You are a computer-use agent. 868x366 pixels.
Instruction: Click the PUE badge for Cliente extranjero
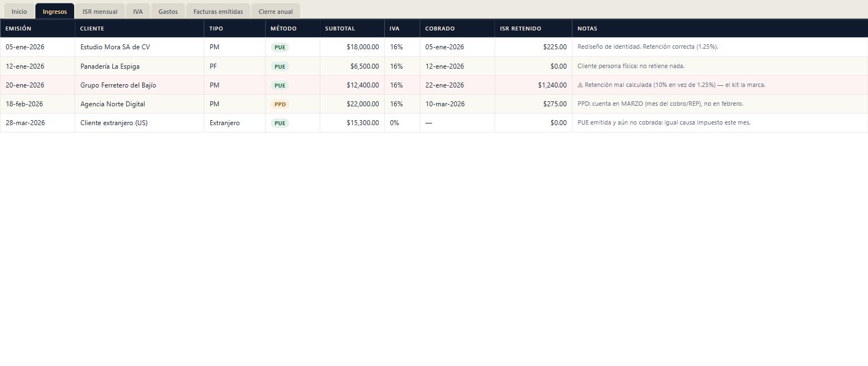[280, 123]
